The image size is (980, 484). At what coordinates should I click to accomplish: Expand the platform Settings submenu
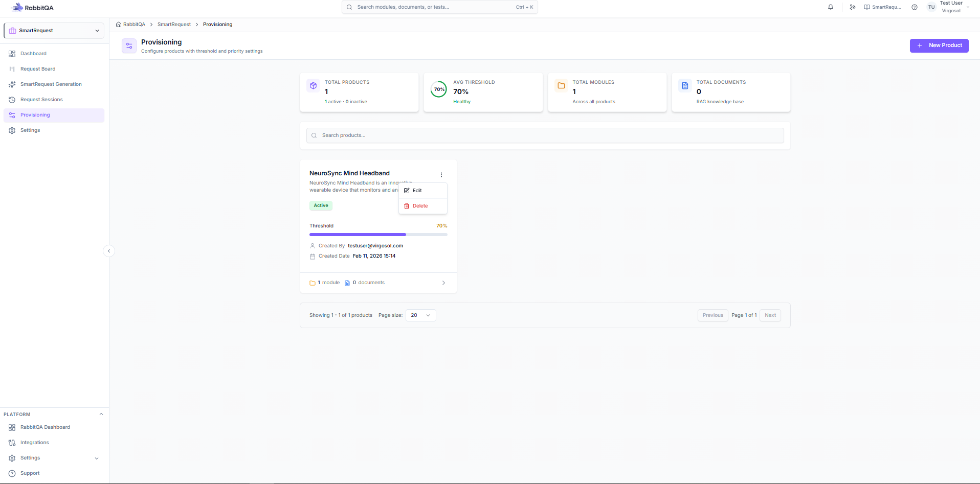click(x=97, y=458)
